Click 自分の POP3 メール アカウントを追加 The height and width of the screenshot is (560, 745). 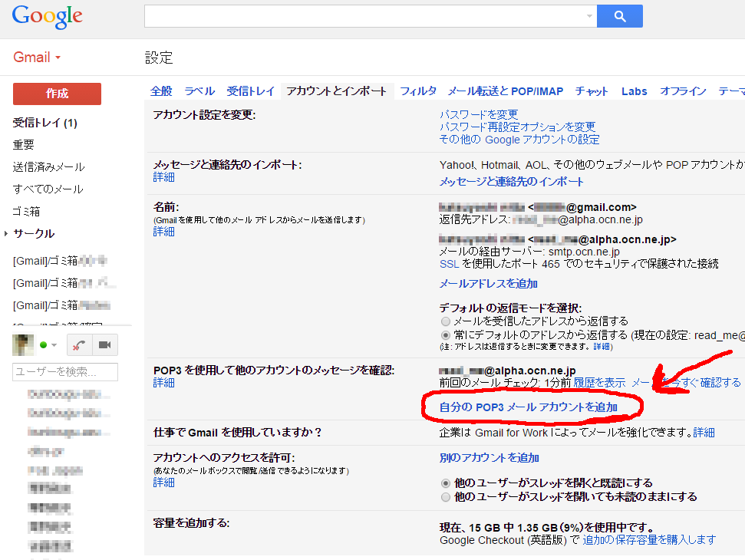pos(529,407)
